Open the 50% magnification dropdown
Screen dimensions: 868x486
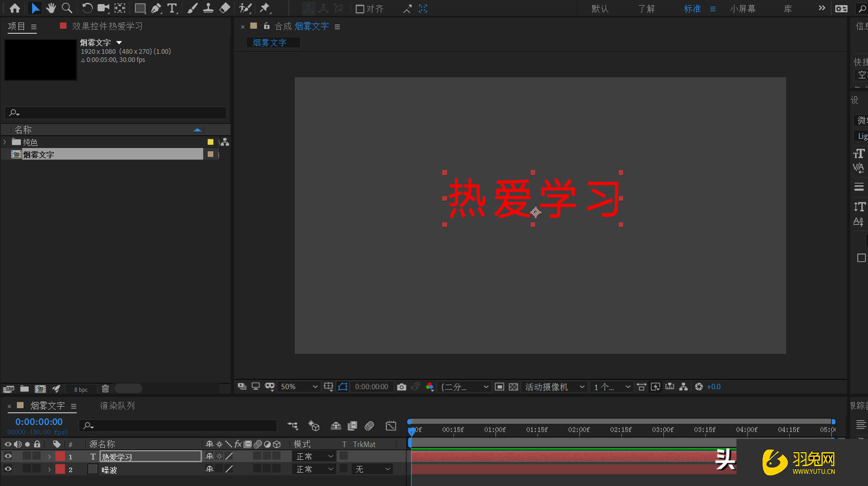click(x=299, y=387)
